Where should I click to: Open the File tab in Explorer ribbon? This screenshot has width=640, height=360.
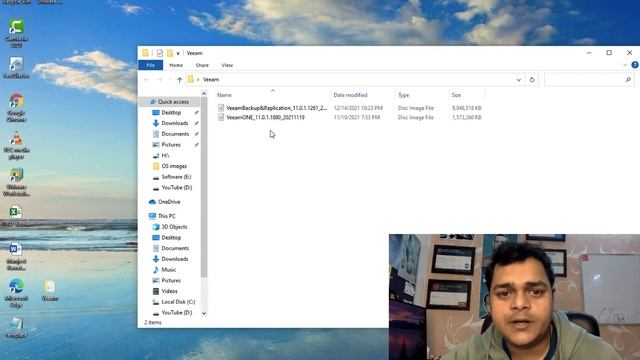[x=150, y=65]
